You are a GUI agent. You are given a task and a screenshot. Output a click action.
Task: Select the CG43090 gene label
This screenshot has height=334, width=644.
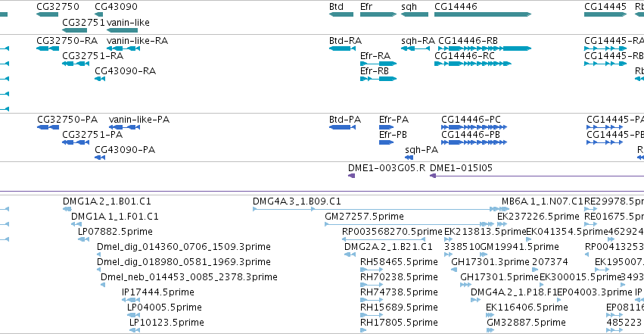pyautogui.click(x=116, y=7)
